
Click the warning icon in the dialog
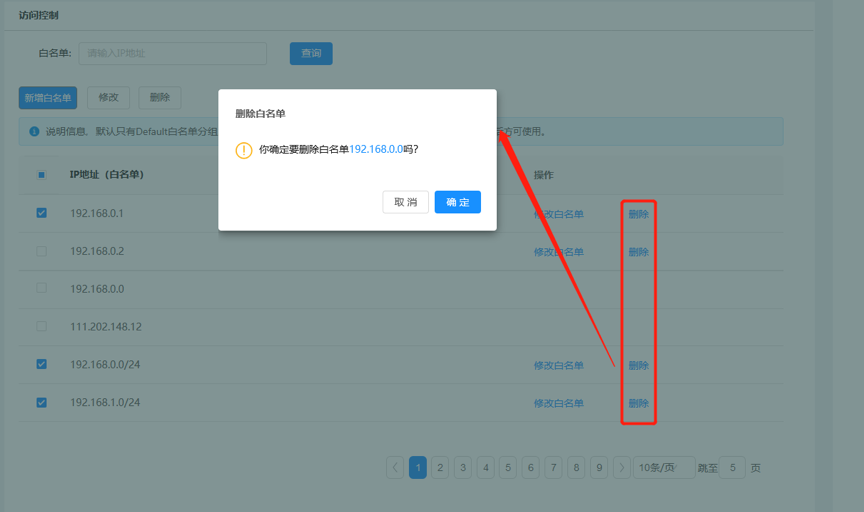click(244, 150)
